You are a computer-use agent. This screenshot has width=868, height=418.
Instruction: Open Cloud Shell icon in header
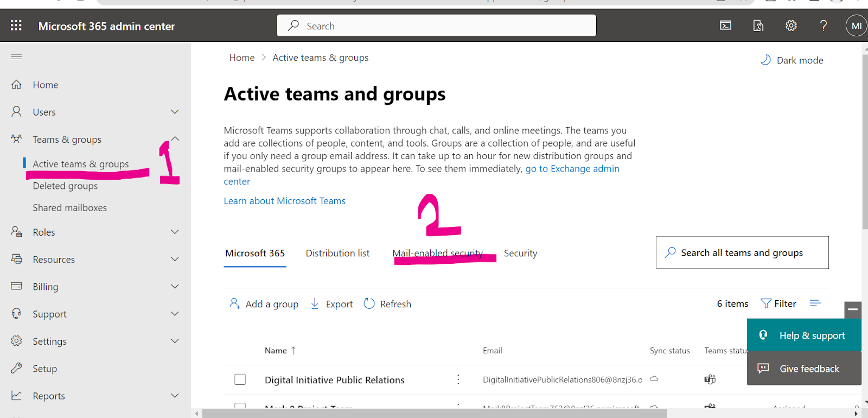pyautogui.click(x=726, y=26)
